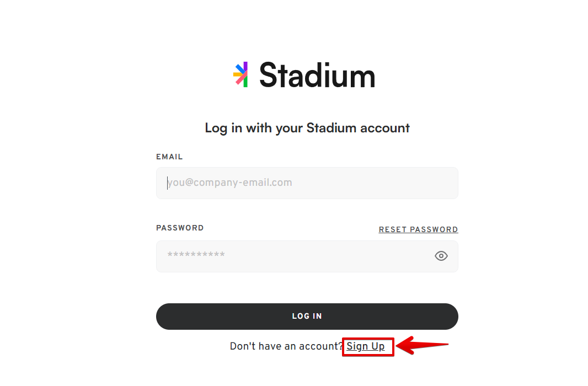Click the blinking text cursor in the email box
This screenshot has width=588, height=386.
[168, 183]
